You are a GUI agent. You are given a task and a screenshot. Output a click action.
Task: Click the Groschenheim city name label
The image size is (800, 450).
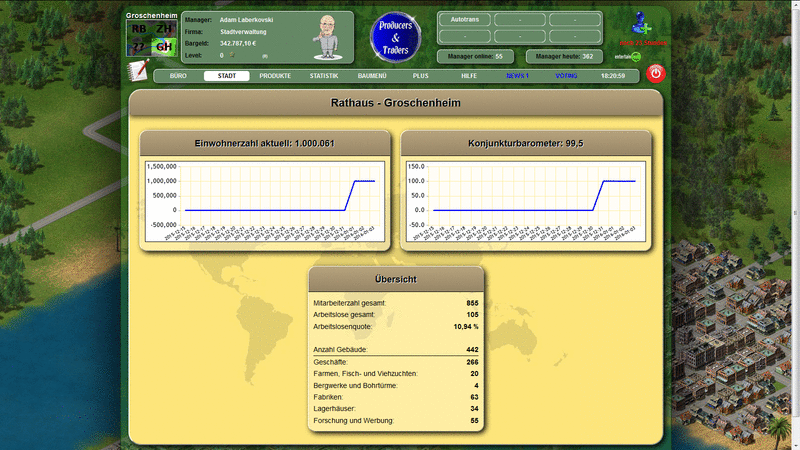coord(152,15)
